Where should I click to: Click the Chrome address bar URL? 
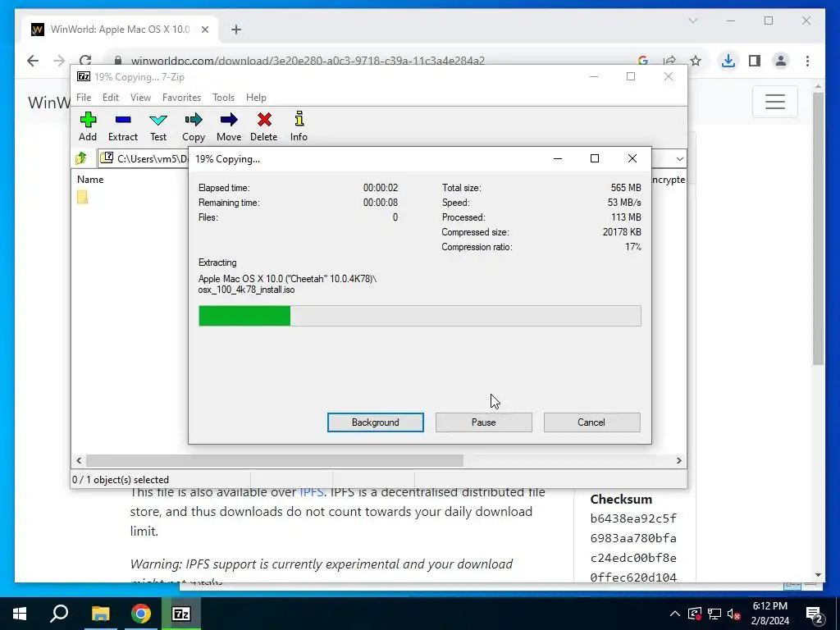point(308,61)
